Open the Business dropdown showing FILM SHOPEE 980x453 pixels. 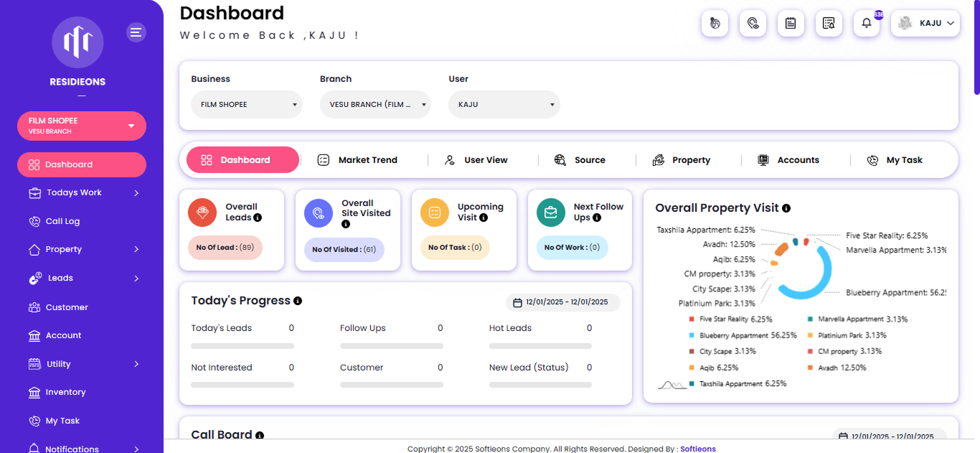[x=246, y=104]
